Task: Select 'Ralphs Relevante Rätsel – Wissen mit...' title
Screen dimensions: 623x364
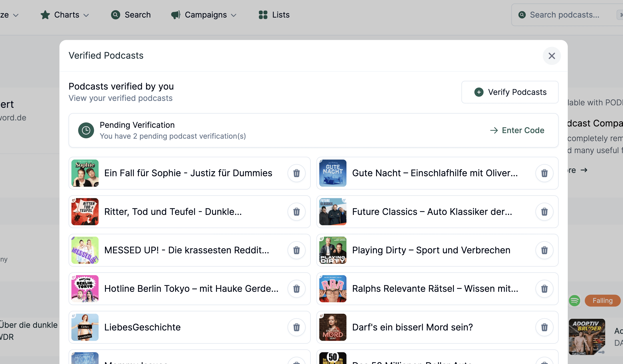Action: coord(435,289)
